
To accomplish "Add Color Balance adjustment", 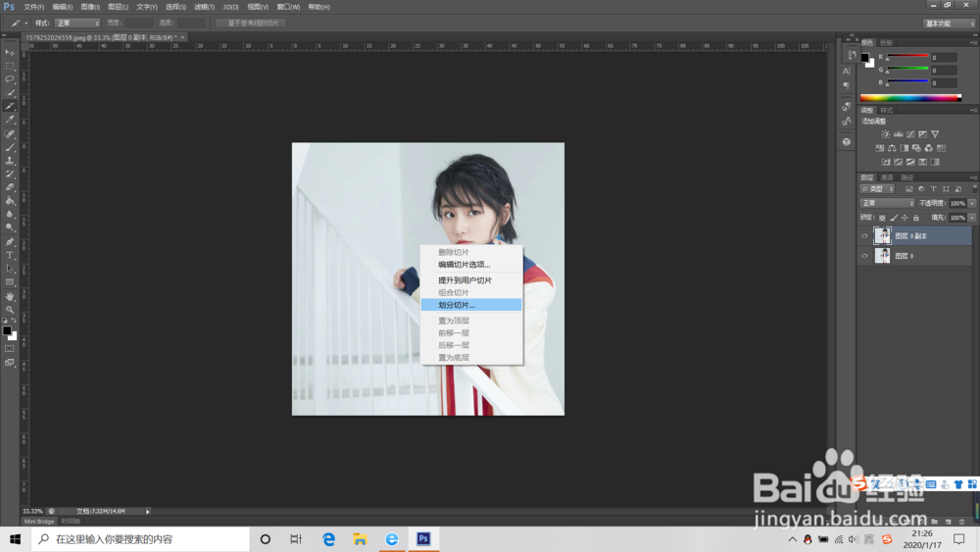I will click(892, 148).
